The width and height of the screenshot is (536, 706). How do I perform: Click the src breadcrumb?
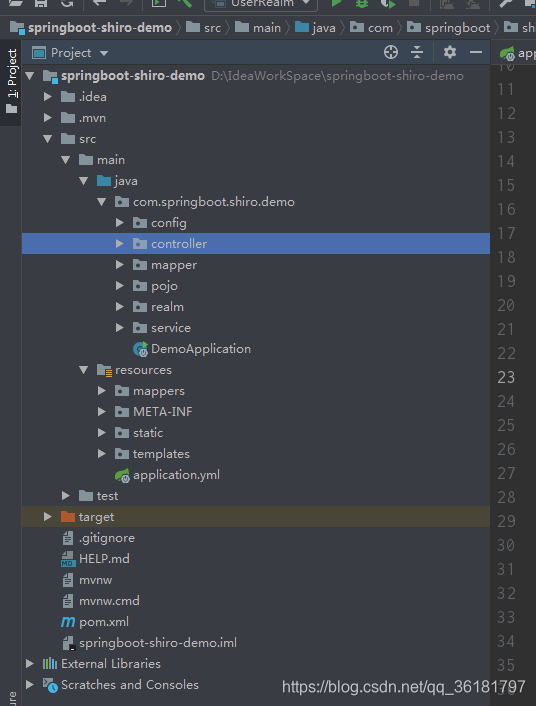(x=204, y=28)
